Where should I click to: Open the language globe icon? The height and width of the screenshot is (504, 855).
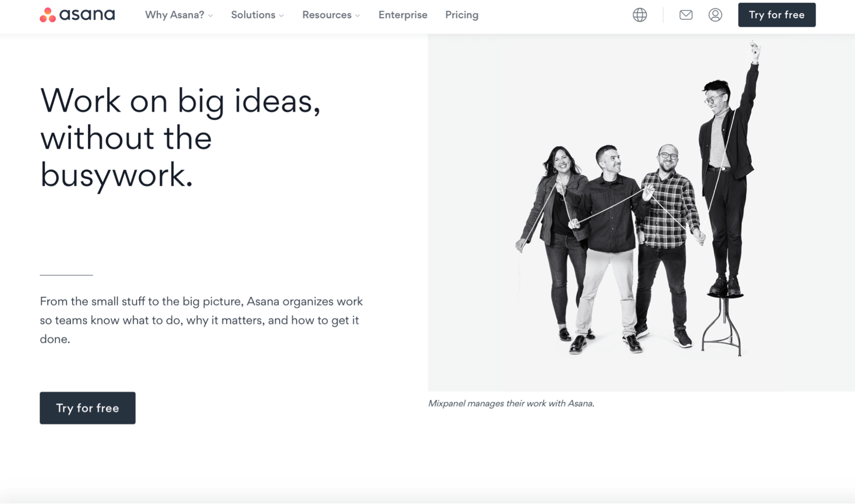pyautogui.click(x=639, y=15)
